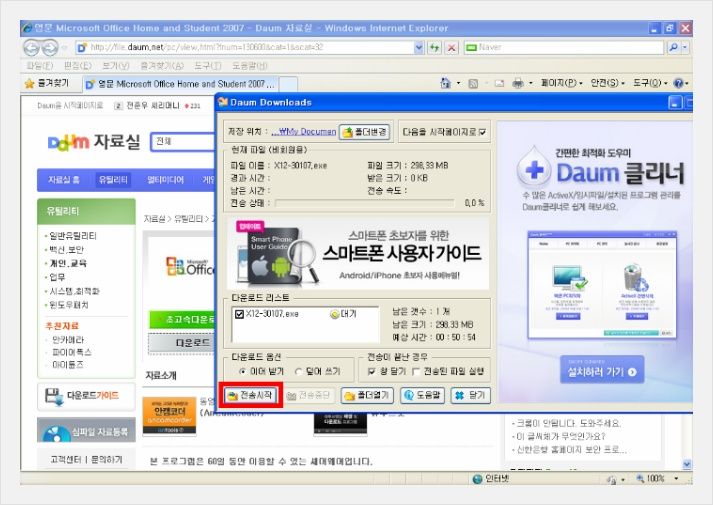Toggle 다음을 시작페이지로 checkbox
Image resolution: width=713 pixels, height=505 pixels.
click(482, 132)
